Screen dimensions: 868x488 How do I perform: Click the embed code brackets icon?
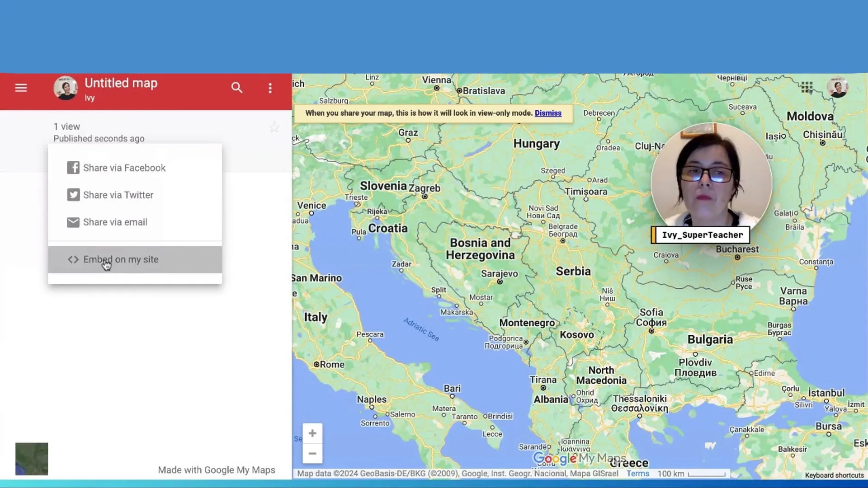73,259
